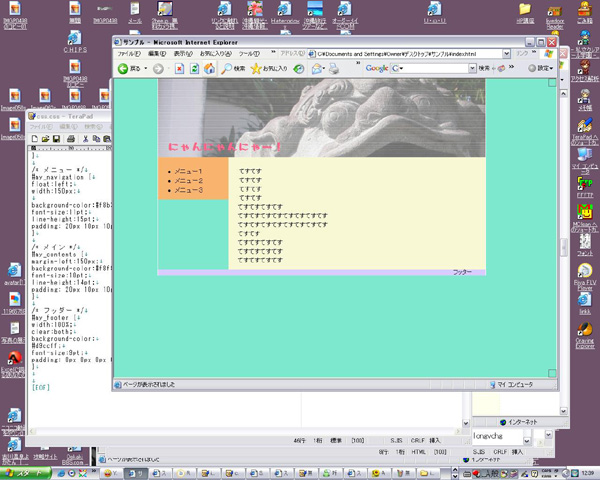Click the clear:both; line in TeraPad
This screenshot has width=600, height=480.
pos(53,332)
